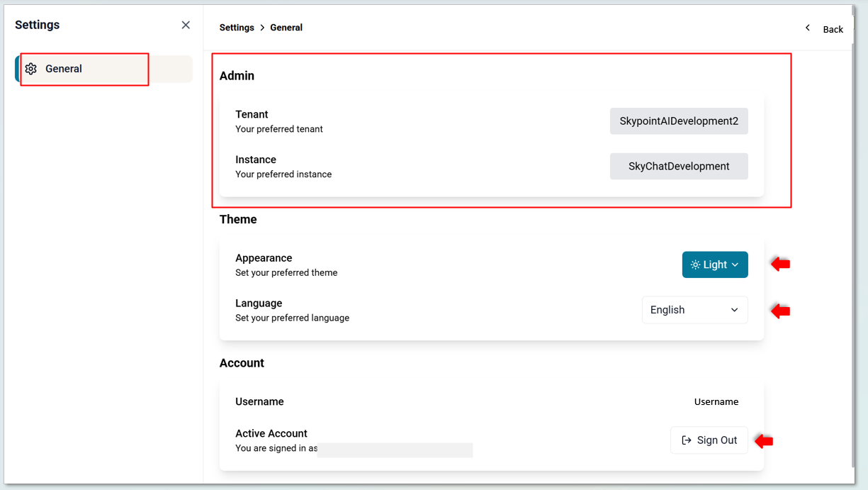This screenshot has width=868, height=490.
Task: Click the breadcrumb separator chevron
Action: click(x=262, y=28)
